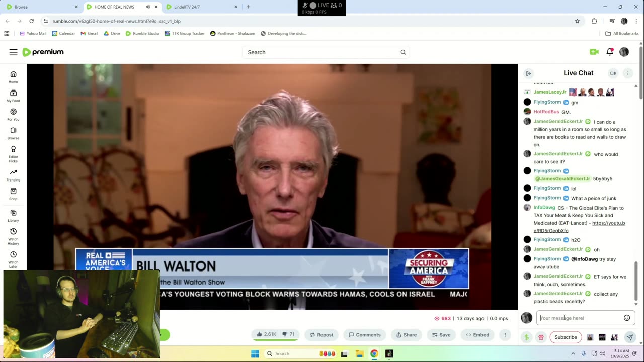Viewport: 644px width, 362px height.
Task: Dislike the video with thumbs down 71
Action: (288, 334)
